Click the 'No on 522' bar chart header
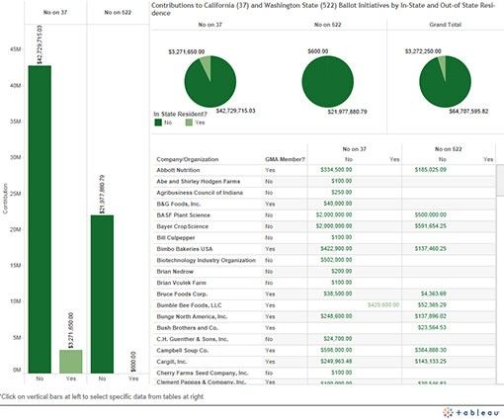504x420 pixels. click(118, 13)
